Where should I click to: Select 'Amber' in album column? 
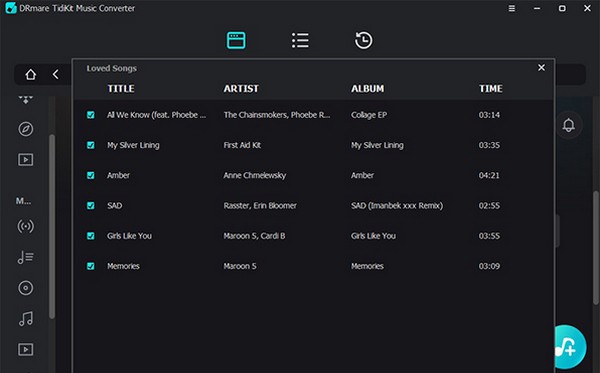click(x=362, y=175)
